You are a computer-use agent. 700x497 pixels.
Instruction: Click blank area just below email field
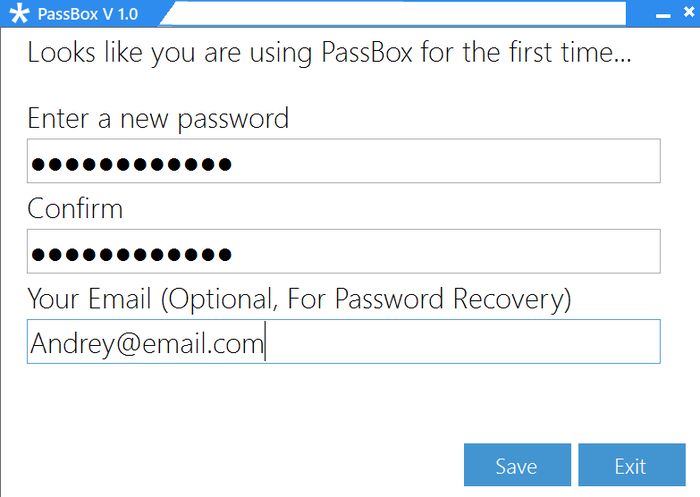pos(340,395)
